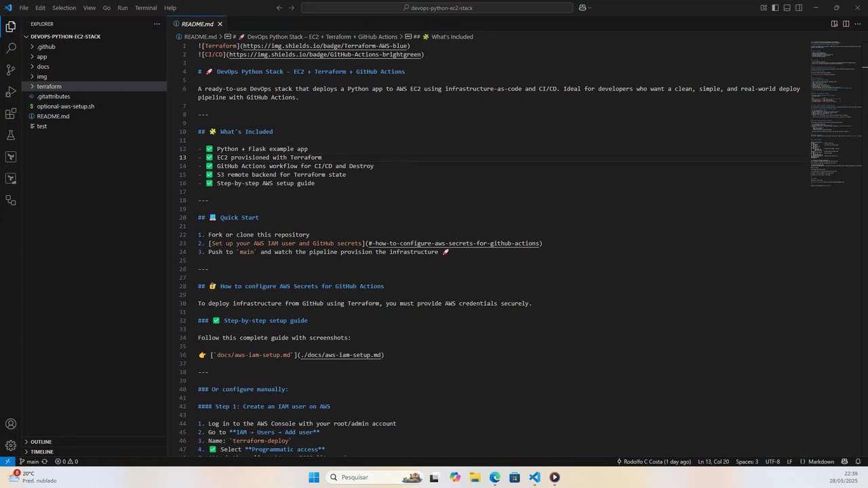Screen dimensions: 868x488
Task: Open the Run and Debug view
Action: (11, 91)
